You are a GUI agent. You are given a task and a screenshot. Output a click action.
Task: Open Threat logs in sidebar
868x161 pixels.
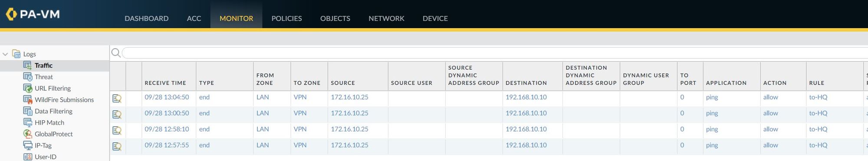coord(43,77)
